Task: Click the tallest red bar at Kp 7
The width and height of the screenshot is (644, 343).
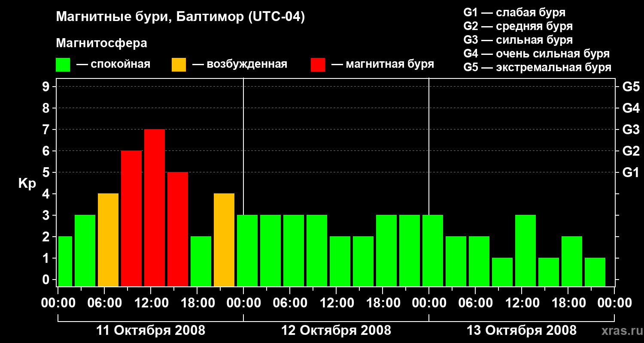Action: (155, 208)
